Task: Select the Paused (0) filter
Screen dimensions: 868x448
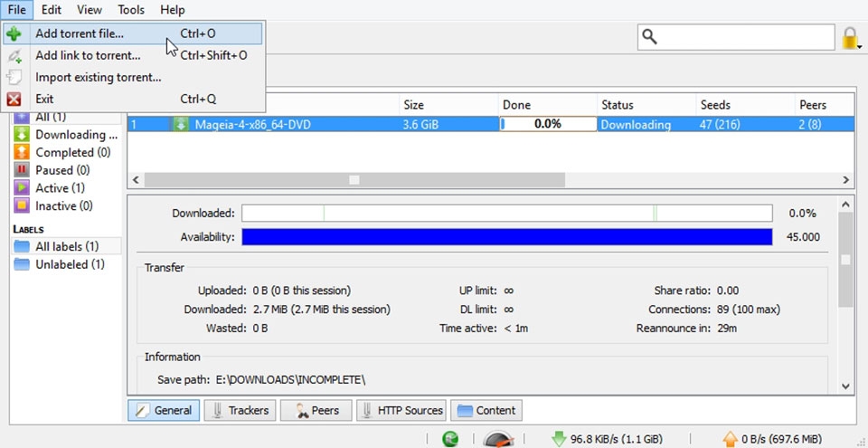Action: tap(66, 169)
